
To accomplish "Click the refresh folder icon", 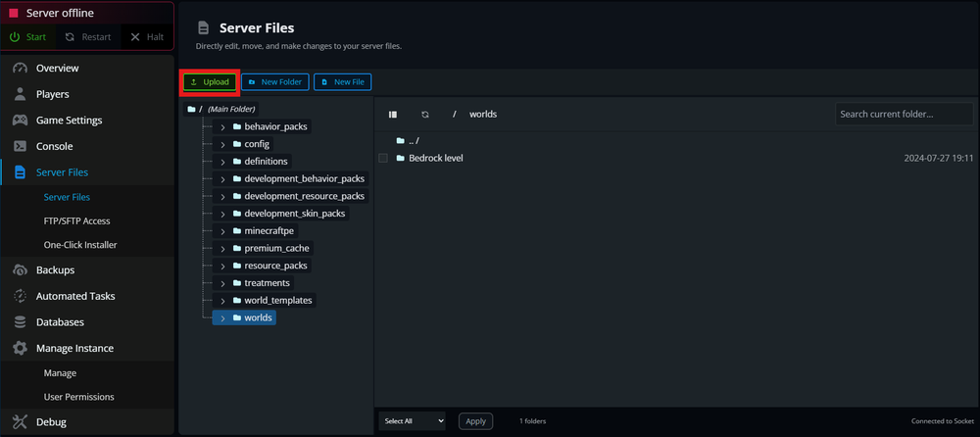I will click(x=425, y=115).
